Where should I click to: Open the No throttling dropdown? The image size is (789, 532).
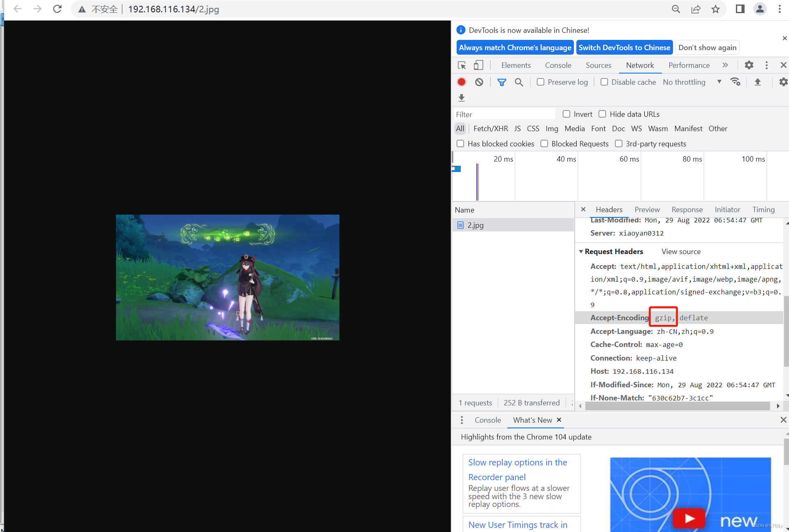[x=692, y=82]
